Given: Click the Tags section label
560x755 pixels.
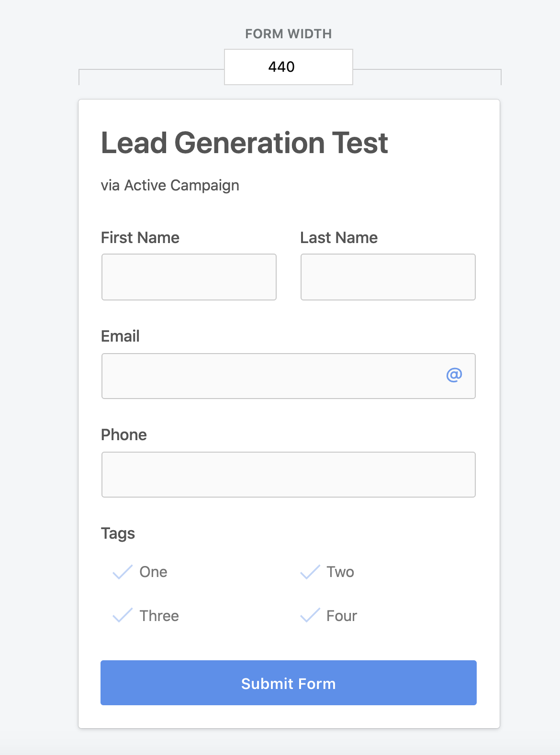Looking at the screenshot, I should (x=118, y=533).
